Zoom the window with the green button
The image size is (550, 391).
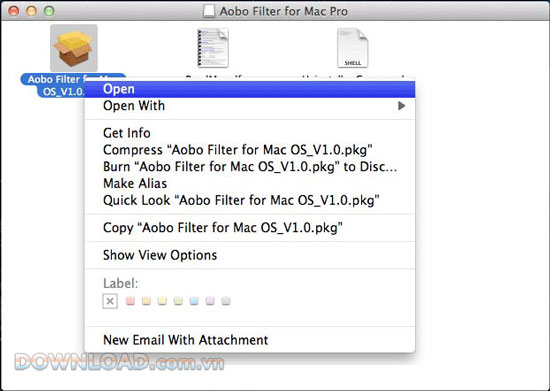click(x=49, y=11)
